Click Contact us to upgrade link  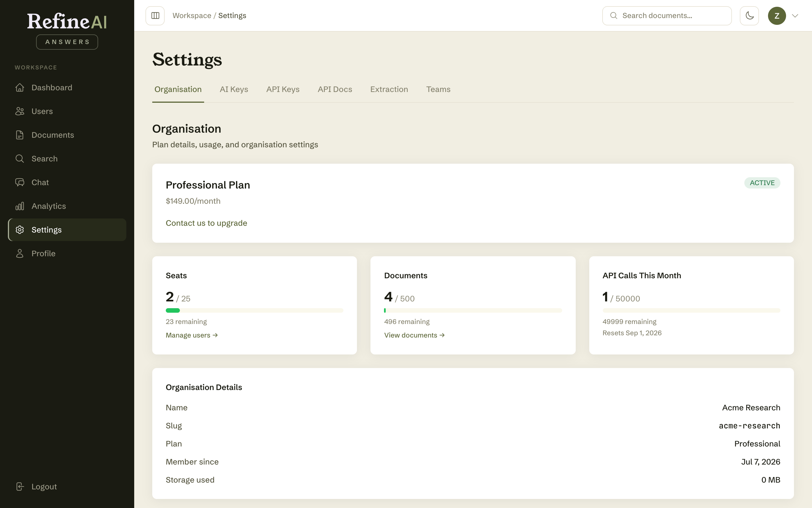pos(206,223)
